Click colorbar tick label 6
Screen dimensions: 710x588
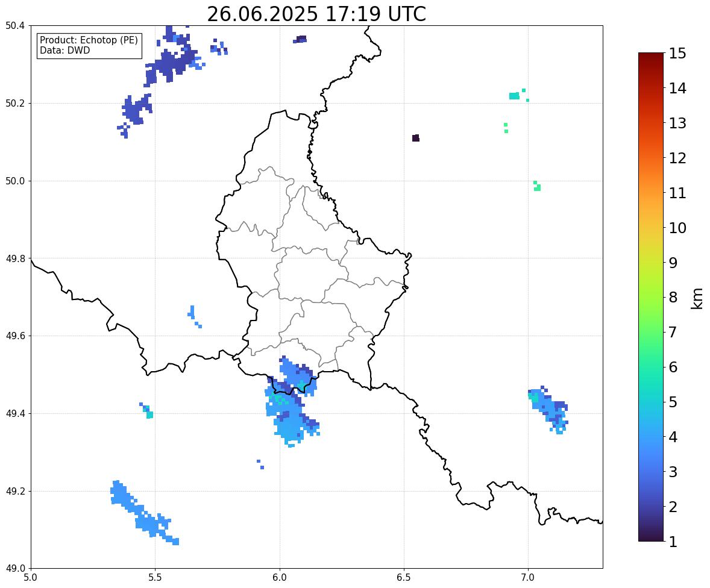[673, 367]
